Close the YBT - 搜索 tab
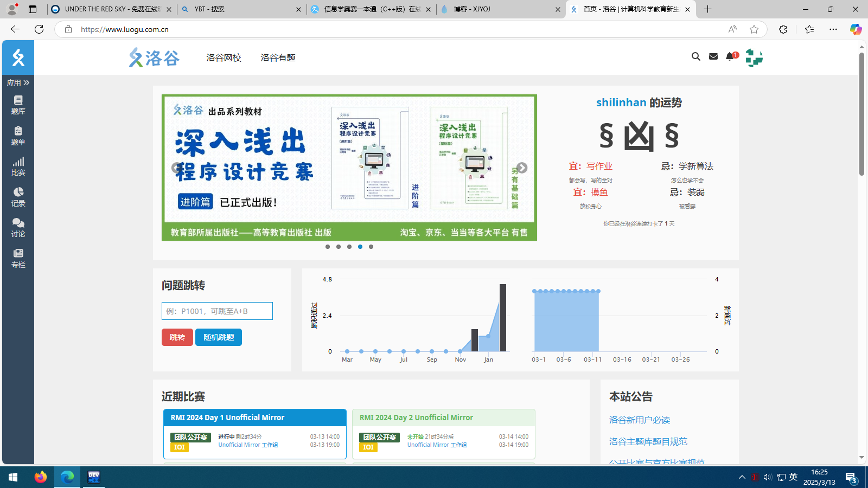Screen dimensions: 868x488 (x=298, y=9)
